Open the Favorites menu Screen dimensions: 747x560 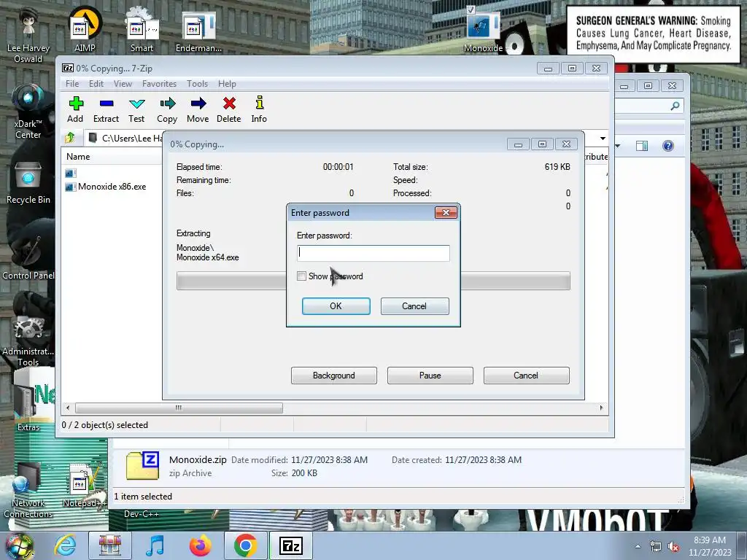coord(160,84)
